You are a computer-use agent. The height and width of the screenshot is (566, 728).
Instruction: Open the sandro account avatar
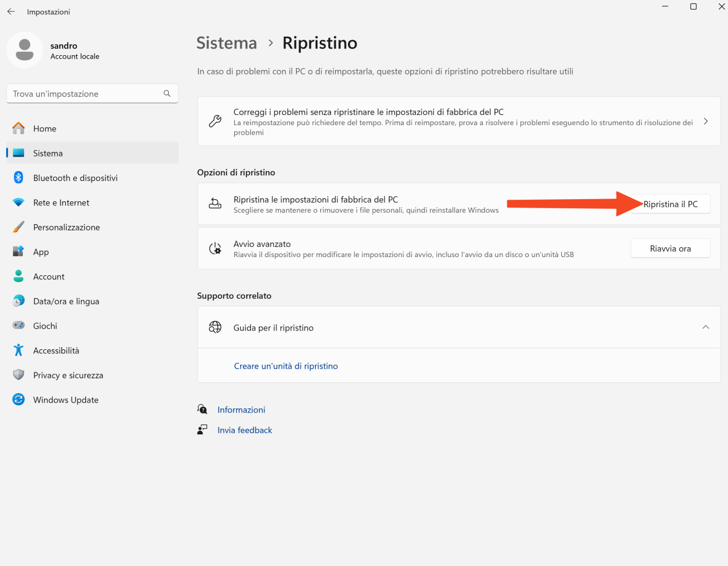(x=24, y=50)
